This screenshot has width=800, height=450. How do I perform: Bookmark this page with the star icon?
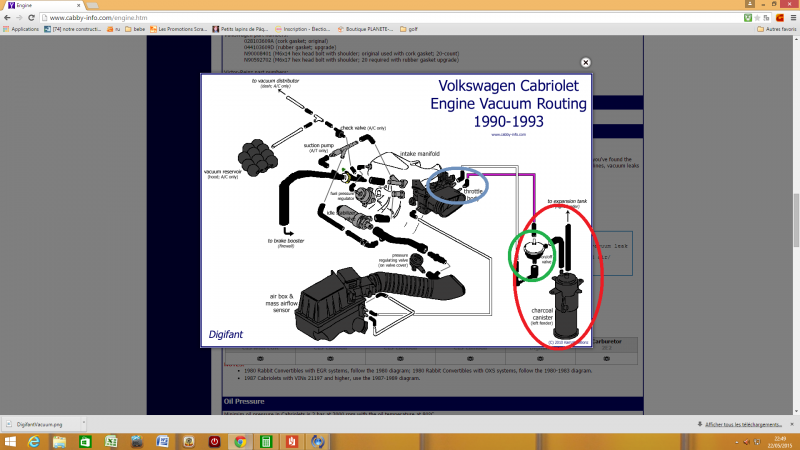tap(757, 17)
